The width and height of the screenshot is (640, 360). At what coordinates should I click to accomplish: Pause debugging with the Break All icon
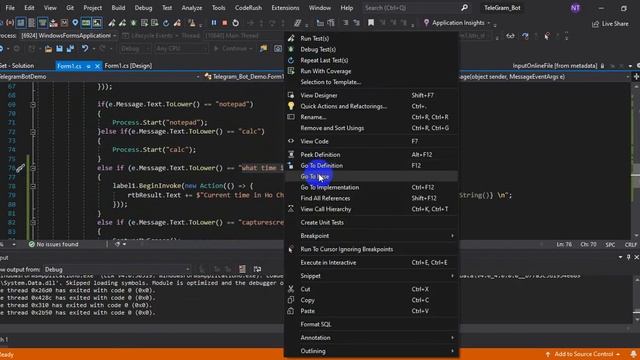click(213, 23)
